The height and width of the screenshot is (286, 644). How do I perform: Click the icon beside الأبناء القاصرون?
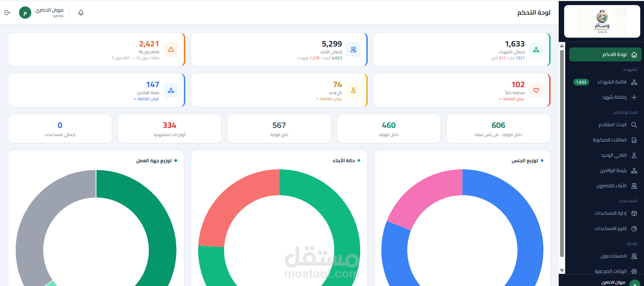tap(634, 186)
